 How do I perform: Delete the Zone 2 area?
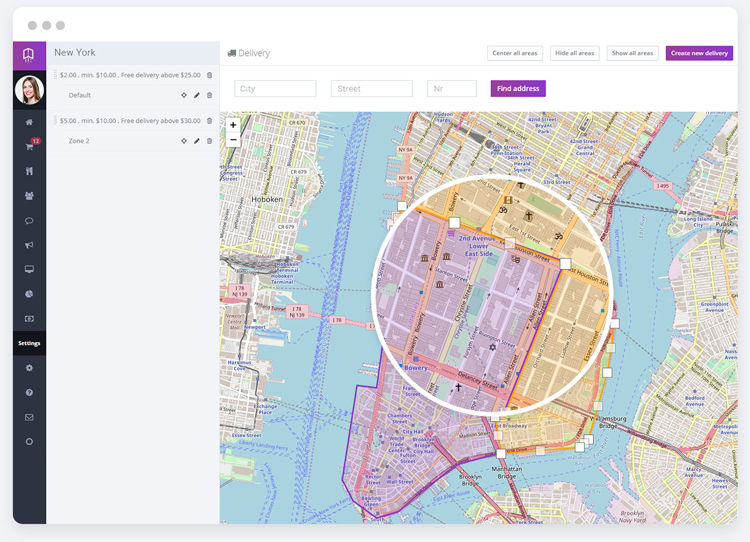(x=210, y=141)
